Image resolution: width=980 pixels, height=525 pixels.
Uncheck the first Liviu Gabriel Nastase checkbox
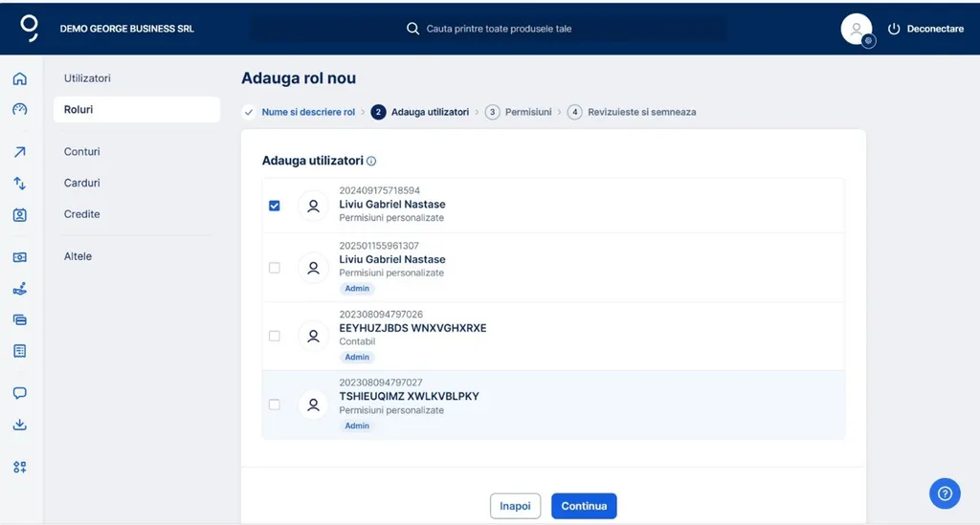click(275, 206)
